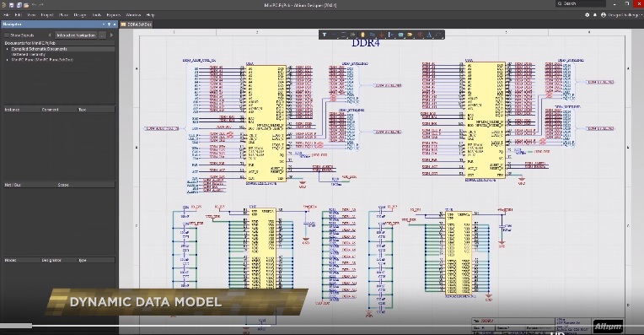Expand Compiled Schematic Documents tree node
This screenshot has height=335, width=644.
(x=7, y=49)
